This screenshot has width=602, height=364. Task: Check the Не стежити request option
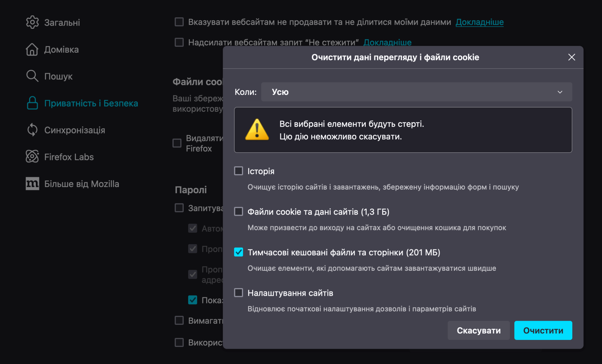(179, 42)
